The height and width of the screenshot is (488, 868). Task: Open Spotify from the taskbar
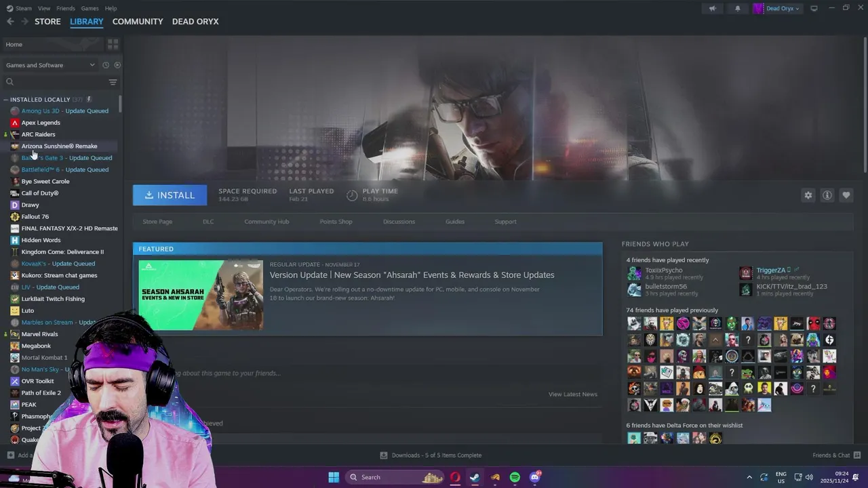pos(515,477)
